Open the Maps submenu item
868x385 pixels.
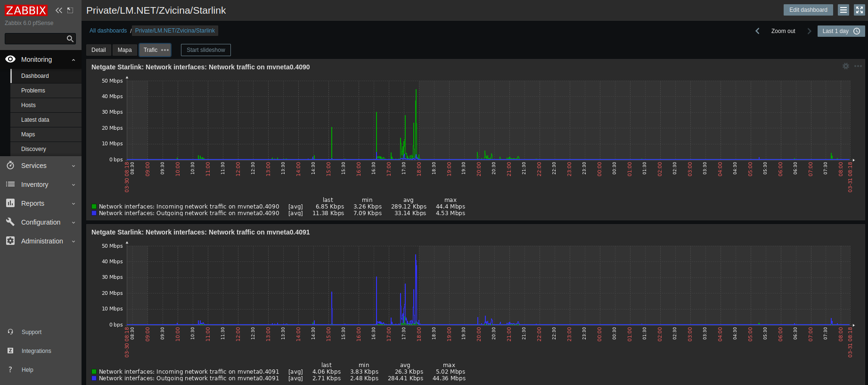[x=46, y=134]
